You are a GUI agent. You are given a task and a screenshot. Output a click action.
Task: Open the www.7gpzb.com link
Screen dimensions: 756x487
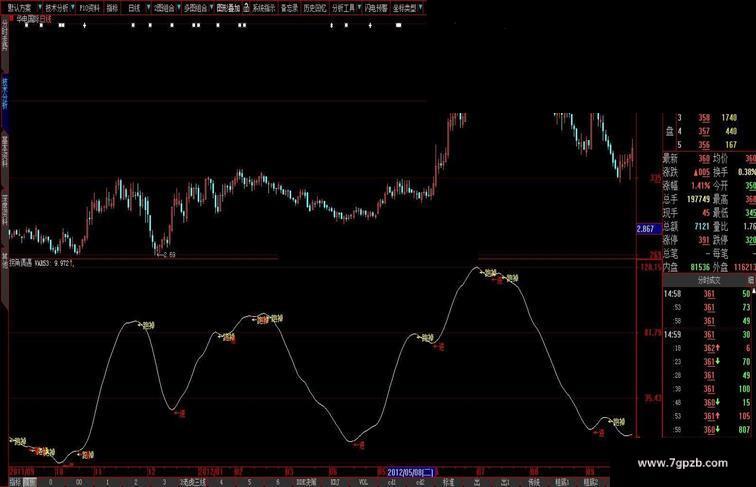[682, 463]
